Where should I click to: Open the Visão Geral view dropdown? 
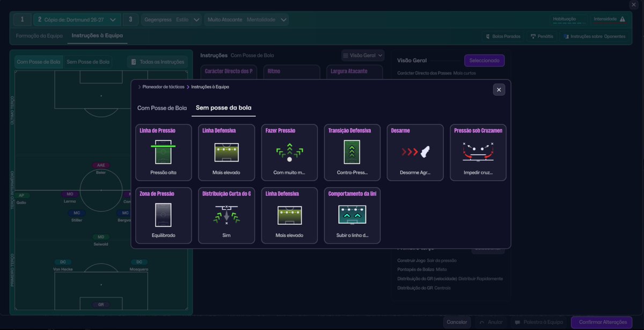(363, 55)
